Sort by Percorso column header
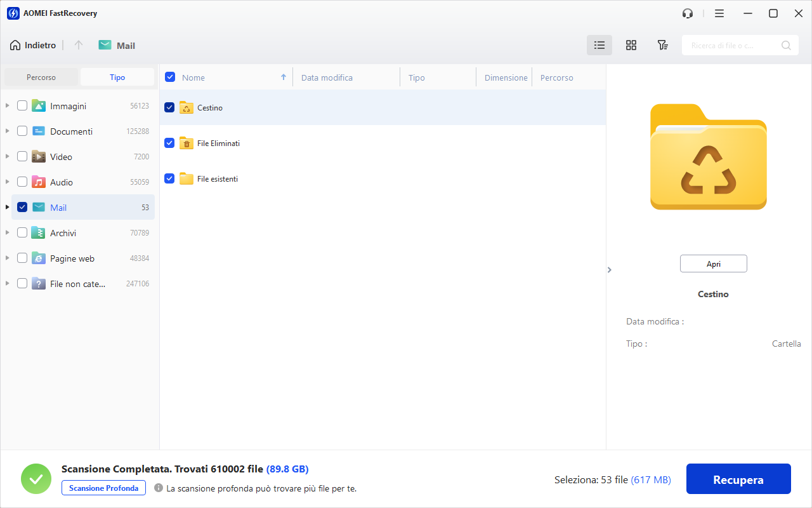The height and width of the screenshot is (508, 812). point(556,77)
